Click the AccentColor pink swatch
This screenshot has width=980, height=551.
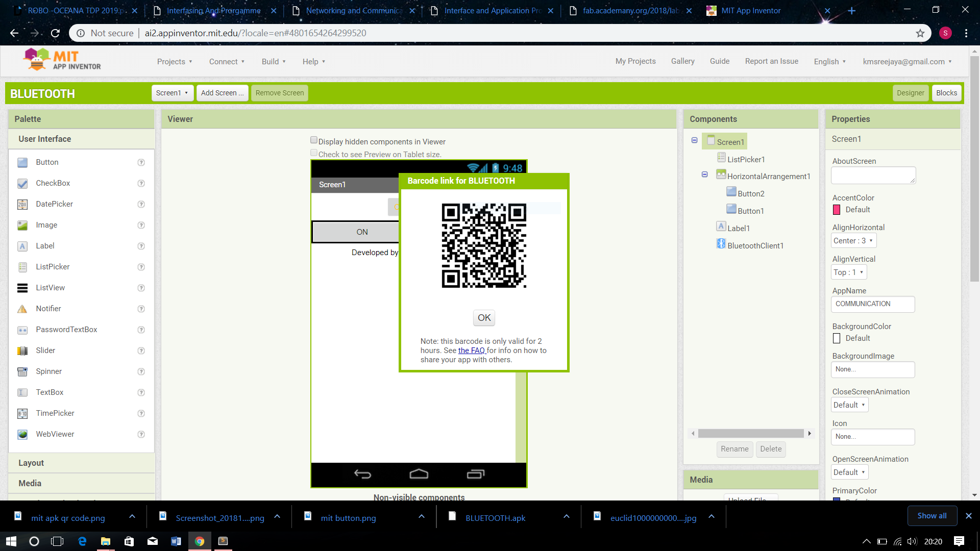[837, 210]
